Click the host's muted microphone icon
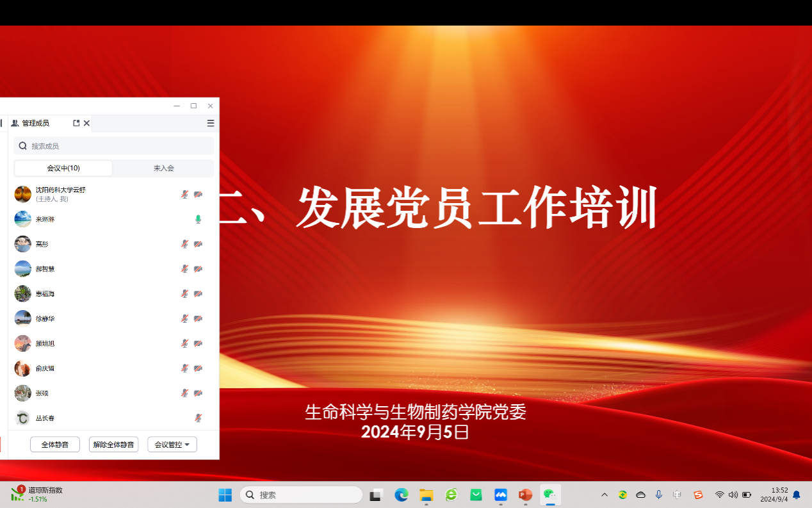This screenshot has height=508, width=812. pyautogui.click(x=184, y=194)
